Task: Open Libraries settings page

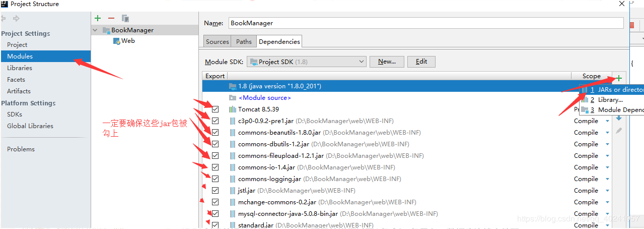Action: pos(20,68)
